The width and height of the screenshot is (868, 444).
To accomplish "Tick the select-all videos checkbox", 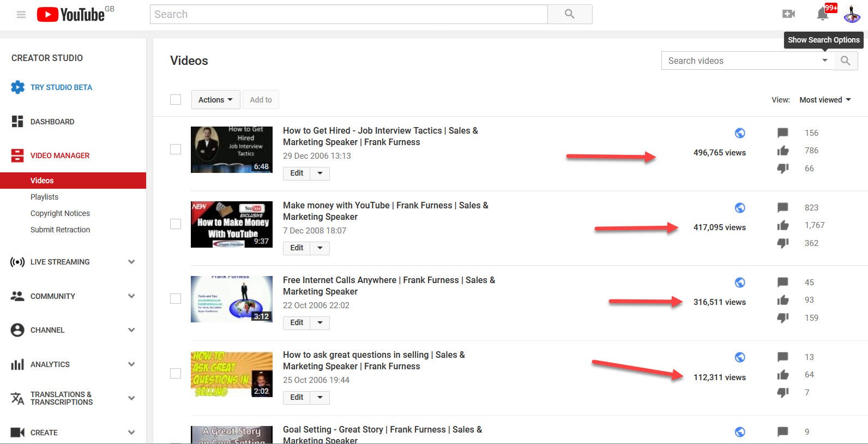I will 176,100.
